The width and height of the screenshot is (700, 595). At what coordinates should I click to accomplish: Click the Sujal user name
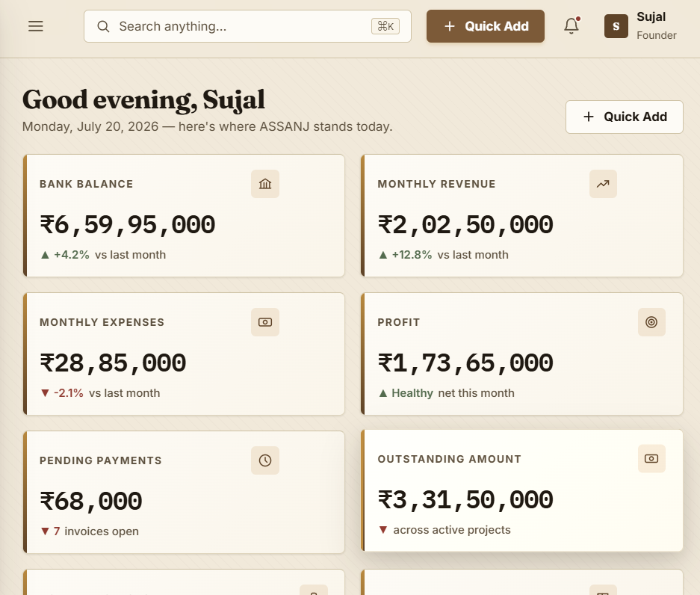point(651,17)
